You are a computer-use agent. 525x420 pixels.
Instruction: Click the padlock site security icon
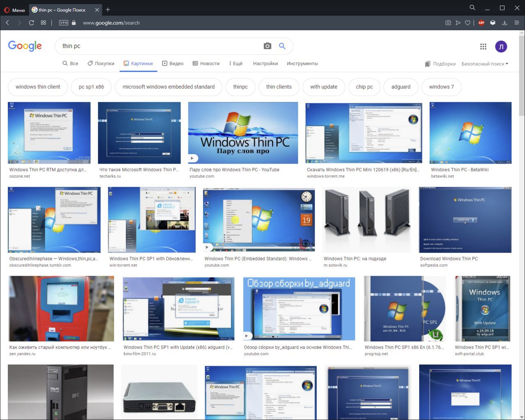(x=74, y=23)
